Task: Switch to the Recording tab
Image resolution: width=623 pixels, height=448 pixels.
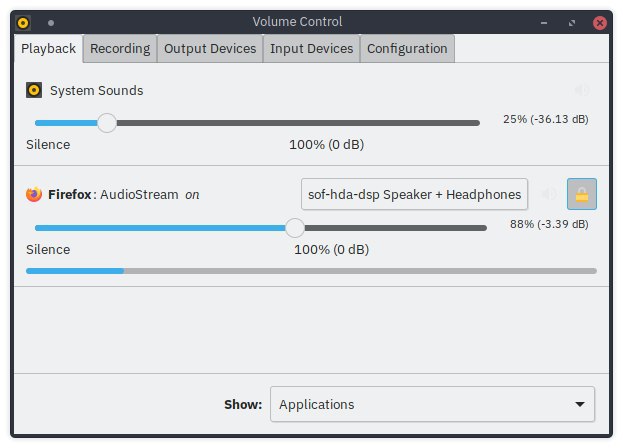Action: click(x=120, y=48)
